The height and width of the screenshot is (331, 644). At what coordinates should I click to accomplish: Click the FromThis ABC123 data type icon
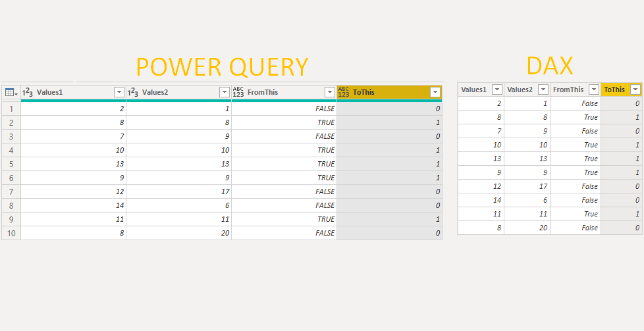(238, 92)
